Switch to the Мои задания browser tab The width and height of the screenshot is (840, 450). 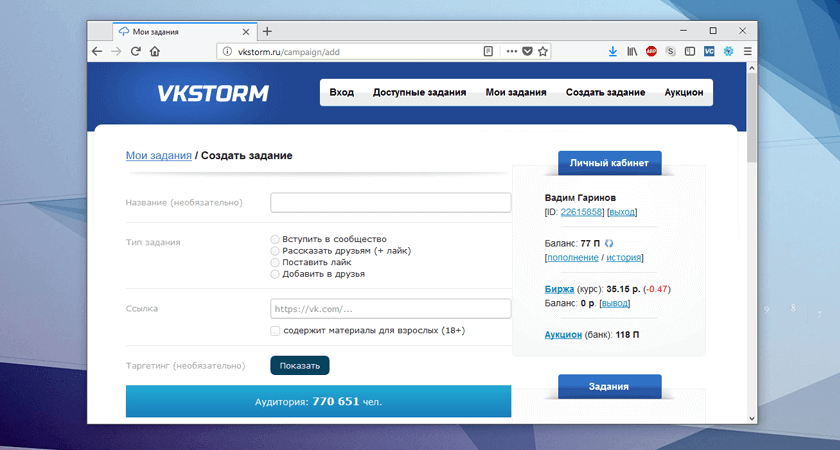(185, 32)
